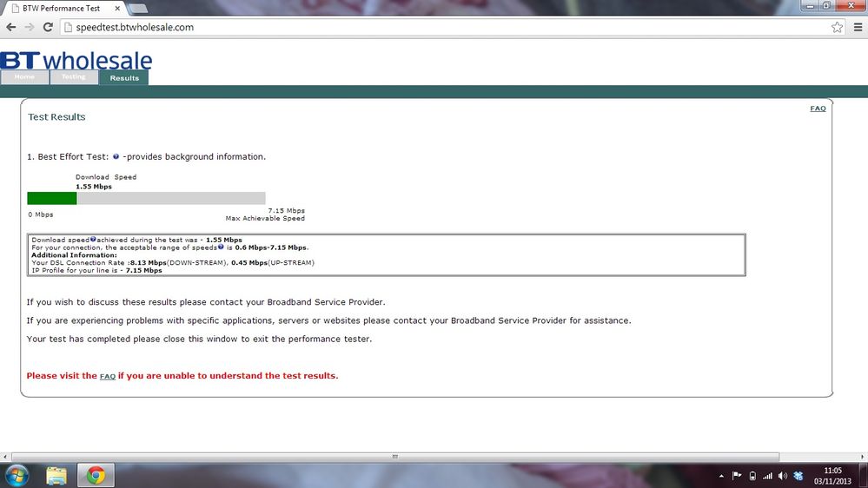Click the green download speed progress bar

[x=52, y=198]
